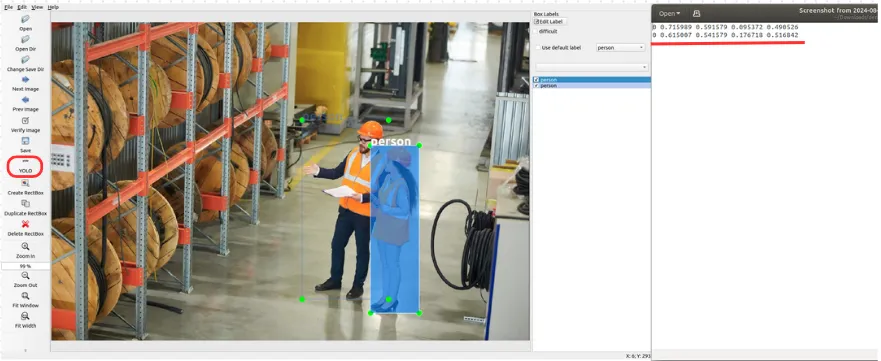Switch annotation format via the YOLO button

pos(25,167)
